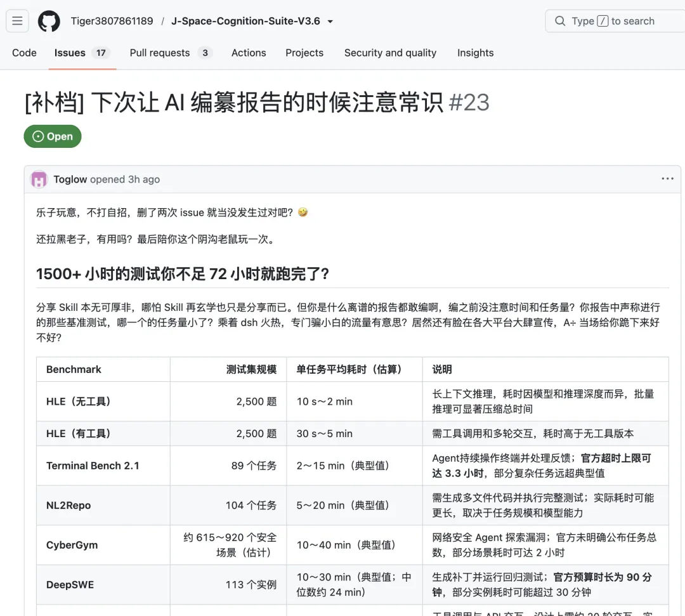Viewport: 685px width, 616px height.
Task: Click bold text '官方预算时长为 90 分钟'
Action: point(542,584)
